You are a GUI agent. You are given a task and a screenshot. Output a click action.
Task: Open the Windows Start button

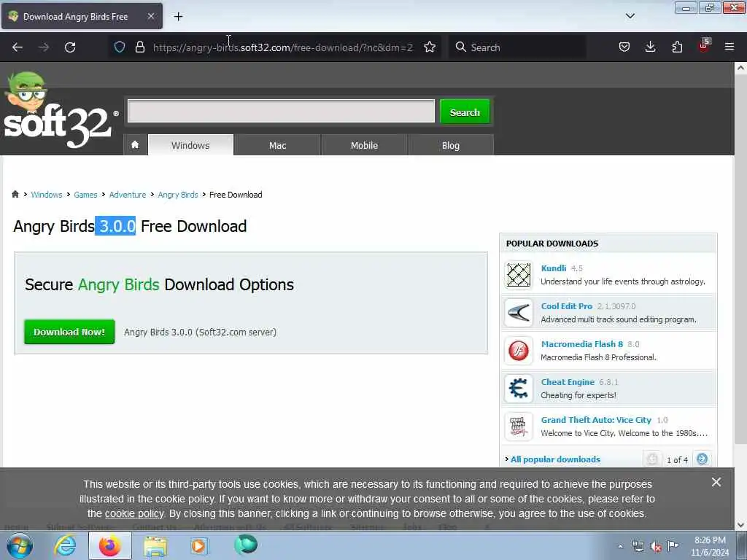pos(20,545)
